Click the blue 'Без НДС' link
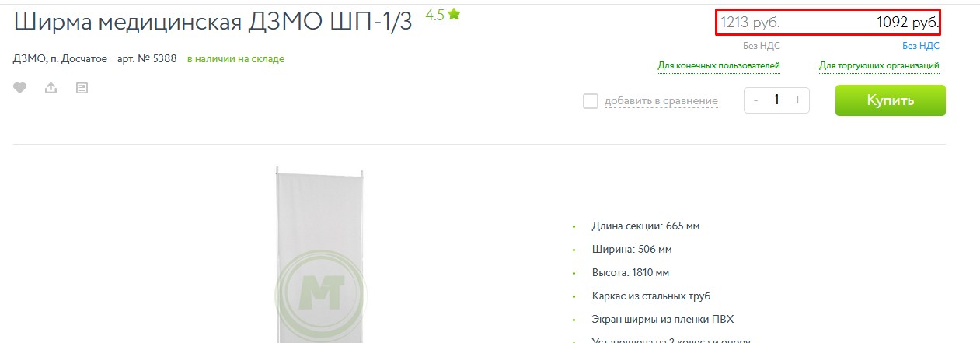Viewport: 980px width, 343px height. [x=921, y=46]
